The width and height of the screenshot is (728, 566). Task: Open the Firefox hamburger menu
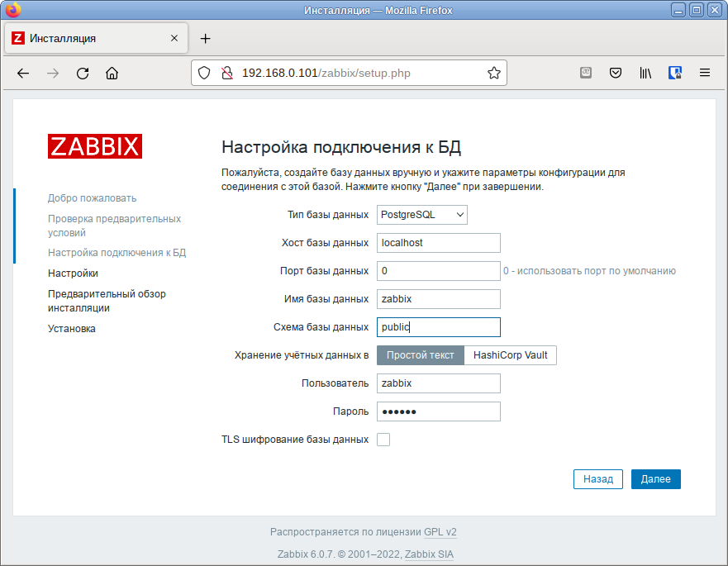pyautogui.click(x=705, y=73)
